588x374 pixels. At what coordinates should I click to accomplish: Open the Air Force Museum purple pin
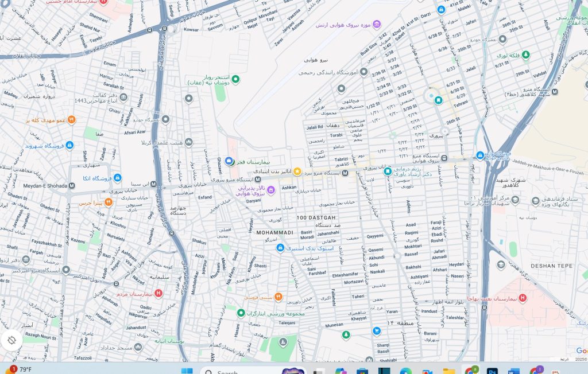click(x=377, y=24)
